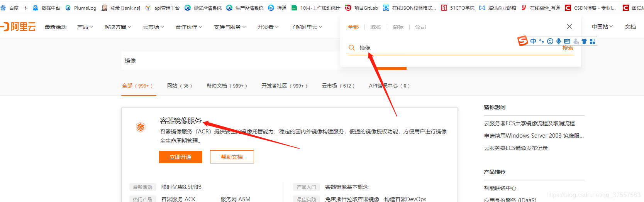Click the 容器镜像服务 product icon
The height and width of the screenshot is (202, 644).
[141, 127]
